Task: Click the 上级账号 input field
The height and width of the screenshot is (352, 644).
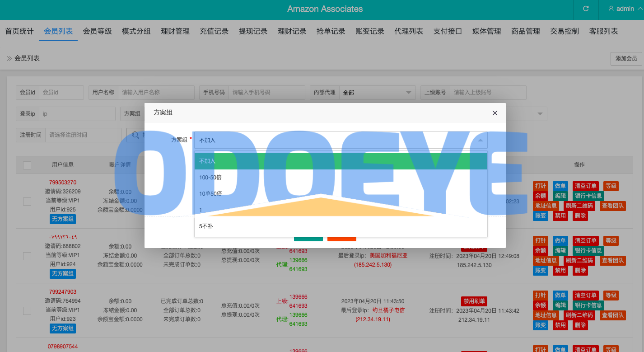Action: 488,92
